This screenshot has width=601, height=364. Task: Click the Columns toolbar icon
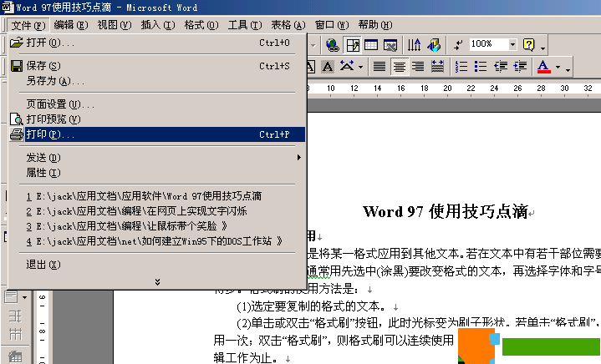pyautogui.click(x=414, y=45)
